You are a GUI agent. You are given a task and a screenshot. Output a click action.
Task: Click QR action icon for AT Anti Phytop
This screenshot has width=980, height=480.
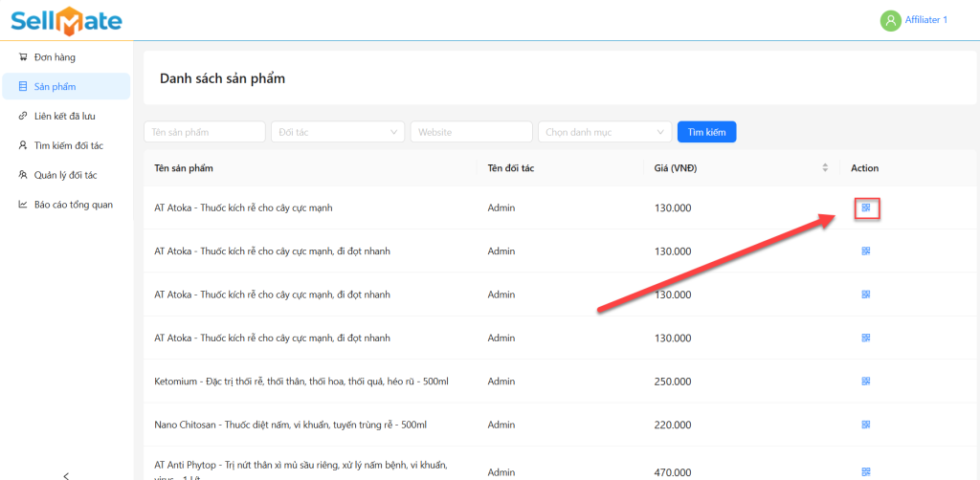865,471
